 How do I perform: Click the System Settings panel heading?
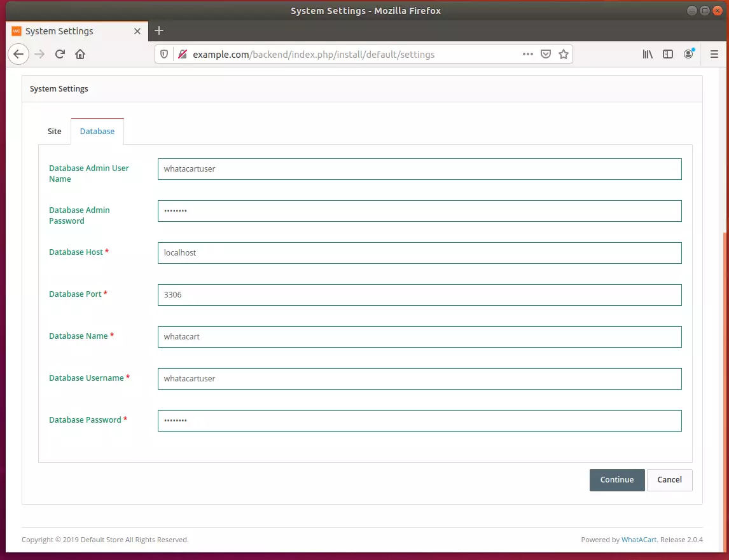[x=59, y=89]
